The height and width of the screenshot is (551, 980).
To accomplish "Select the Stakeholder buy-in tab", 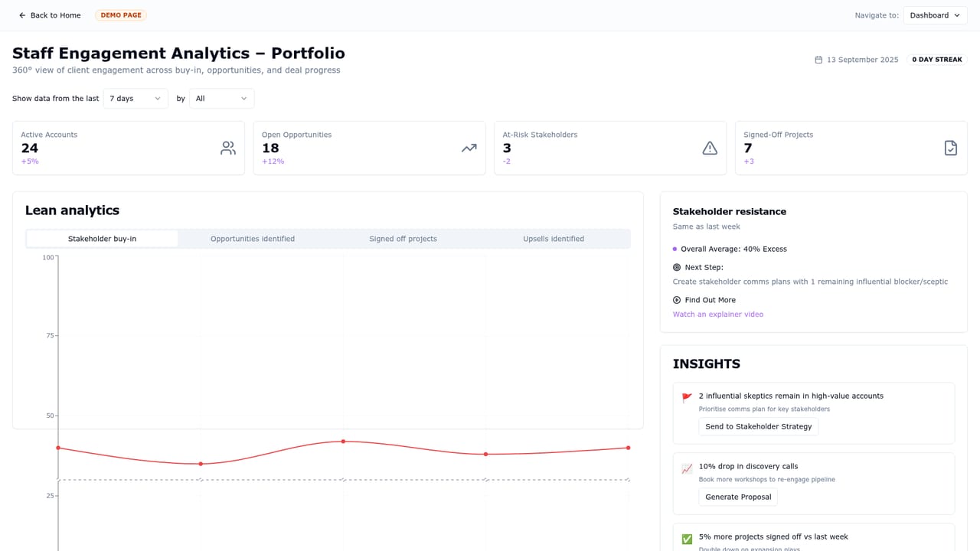I will pyautogui.click(x=102, y=239).
